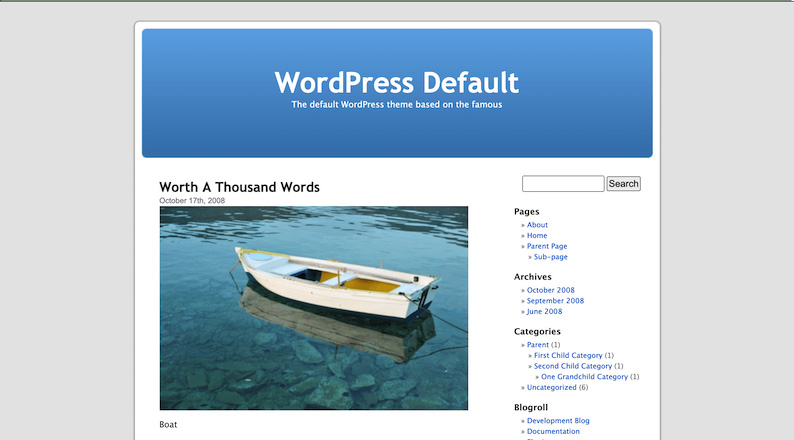This screenshot has height=440, width=794.
Task: Open Second Child Category link
Action: (x=573, y=366)
